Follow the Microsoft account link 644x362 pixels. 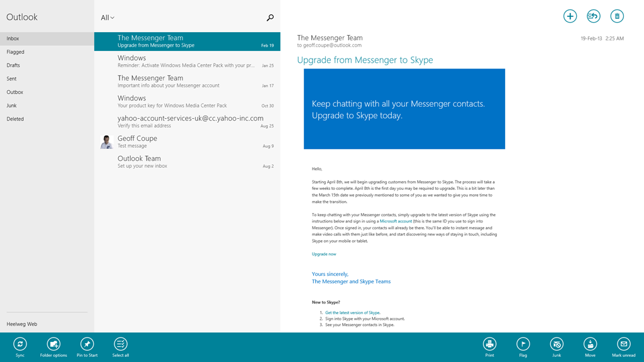(396, 221)
